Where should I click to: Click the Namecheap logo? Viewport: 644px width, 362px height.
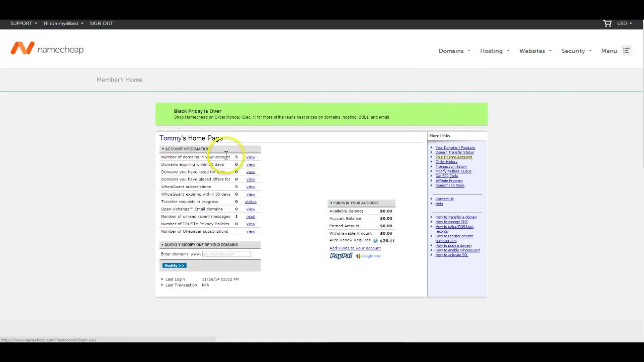click(47, 49)
